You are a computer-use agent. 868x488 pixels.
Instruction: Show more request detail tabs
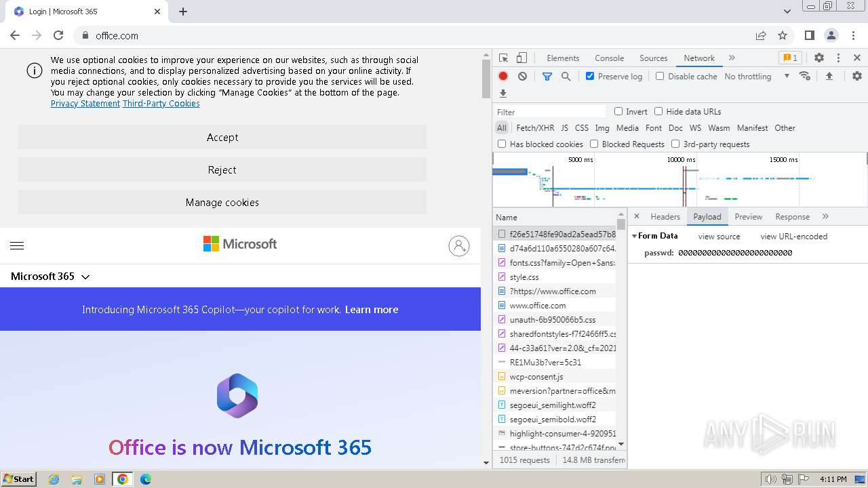[825, 216]
